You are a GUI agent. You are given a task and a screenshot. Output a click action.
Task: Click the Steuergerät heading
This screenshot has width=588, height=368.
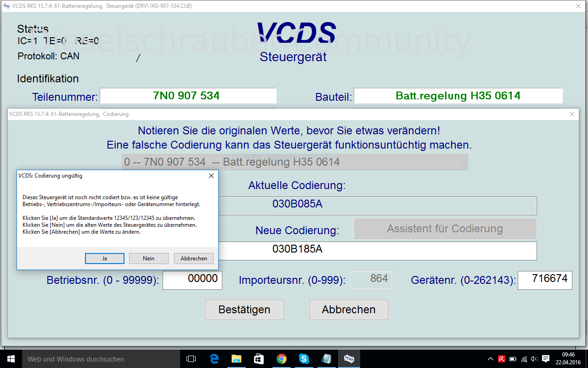click(293, 57)
